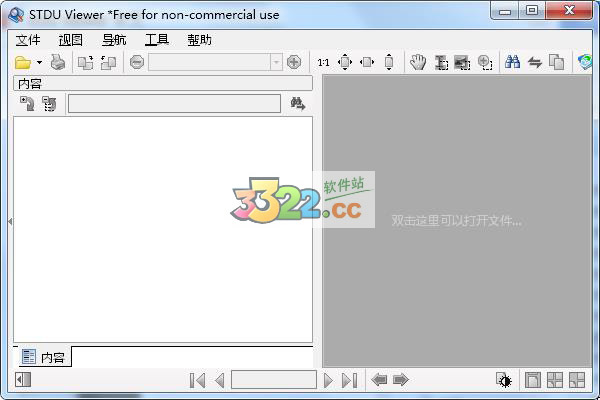Switch to four-page grid layout icon

click(x=555, y=380)
